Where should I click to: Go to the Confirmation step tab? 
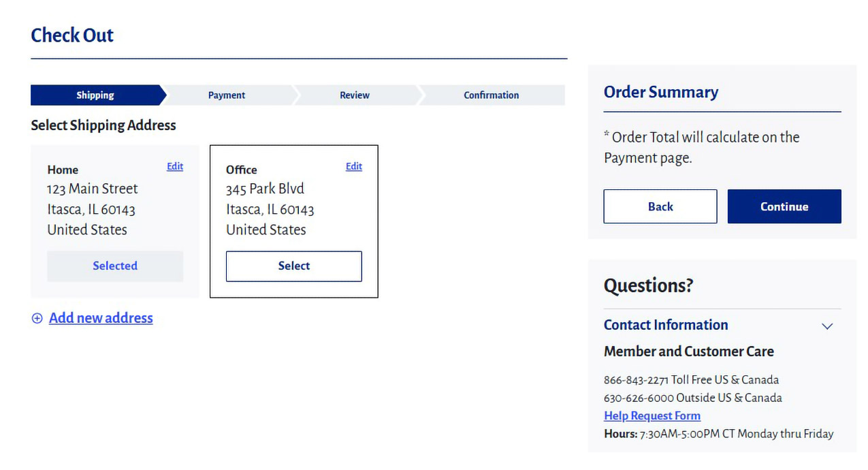[x=491, y=95]
